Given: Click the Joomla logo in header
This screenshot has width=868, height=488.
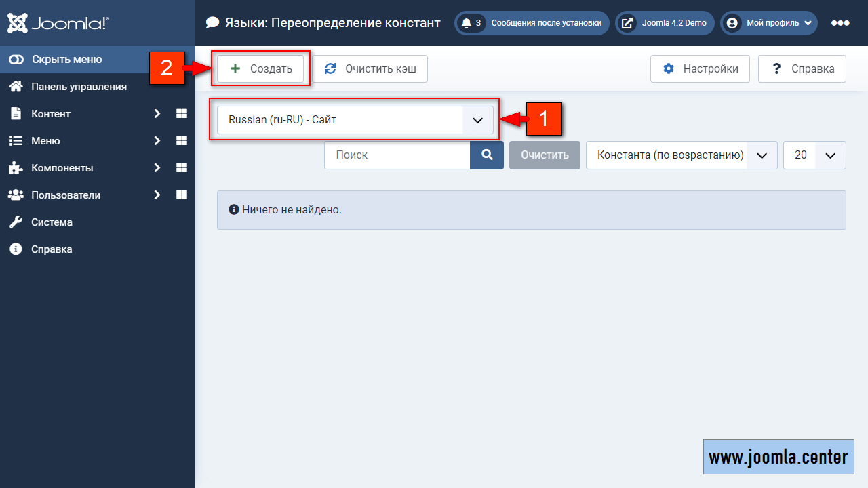Looking at the screenshot, I should point(58,23).
